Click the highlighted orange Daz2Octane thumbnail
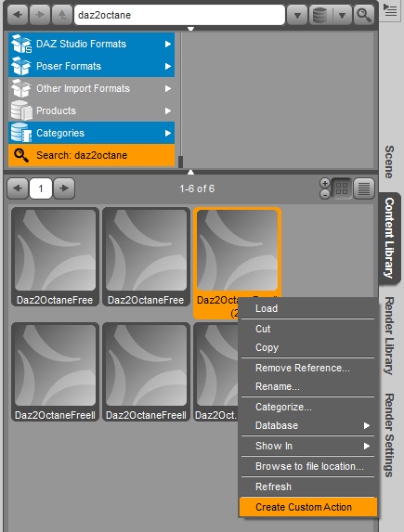404x532 pixels. [x=237, y=251]
